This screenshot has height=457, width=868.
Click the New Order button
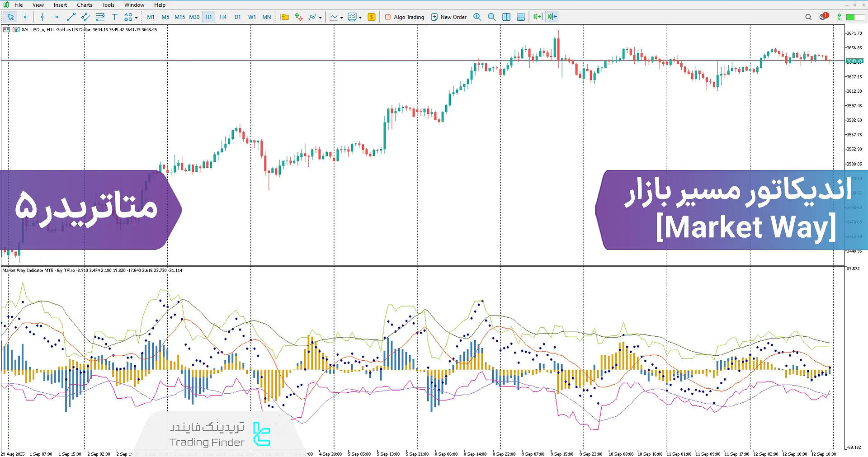point(449,17)
